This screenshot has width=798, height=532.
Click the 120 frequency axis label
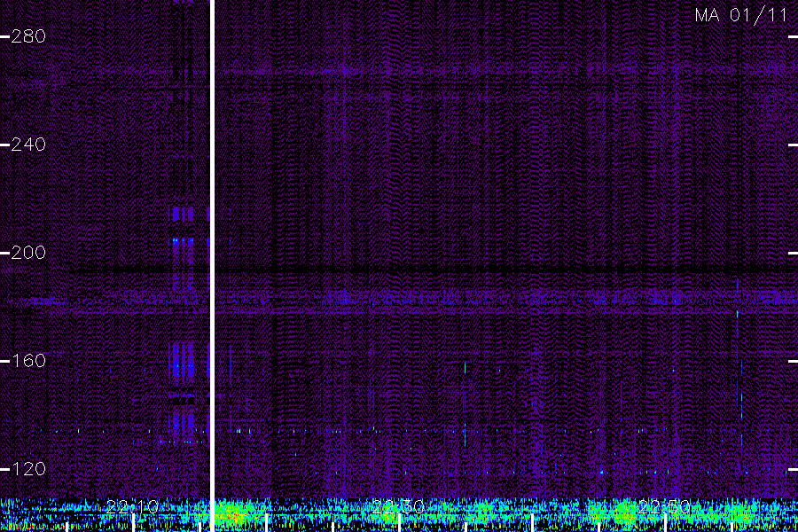pos(28,469)
